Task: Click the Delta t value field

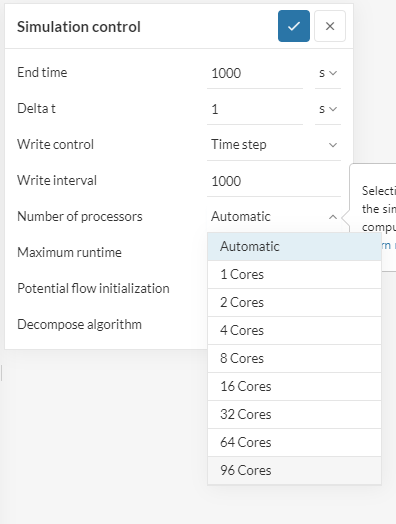Action: point(255,109)
